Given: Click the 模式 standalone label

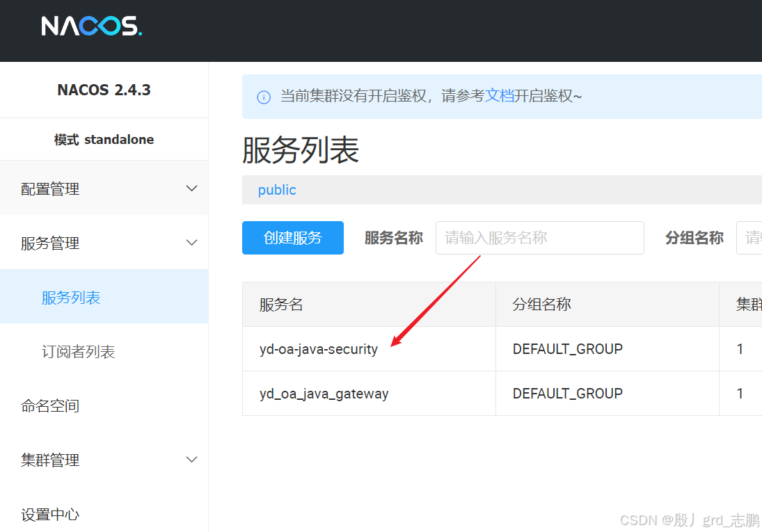Looking at the screenshot, I should pyautogui.click(x=104, y=140).
